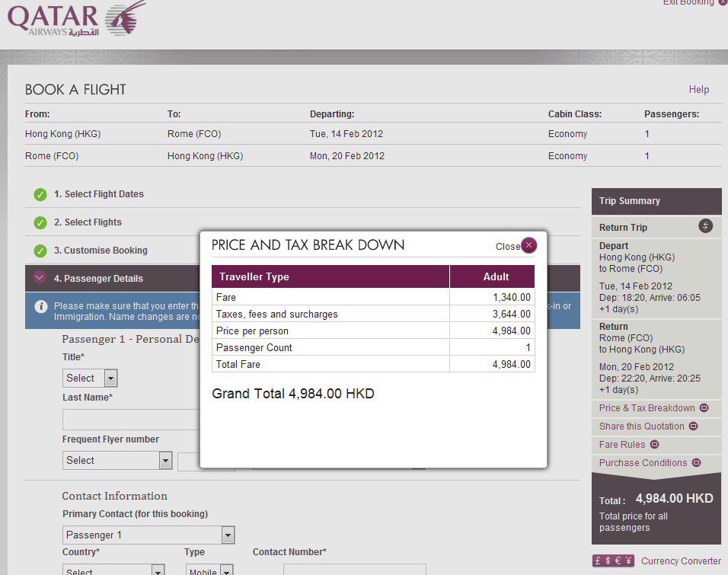The height and width of the screenshot is (575, 728).
Task: Open the Fare Rules link
Action: [x=622, y=445]
